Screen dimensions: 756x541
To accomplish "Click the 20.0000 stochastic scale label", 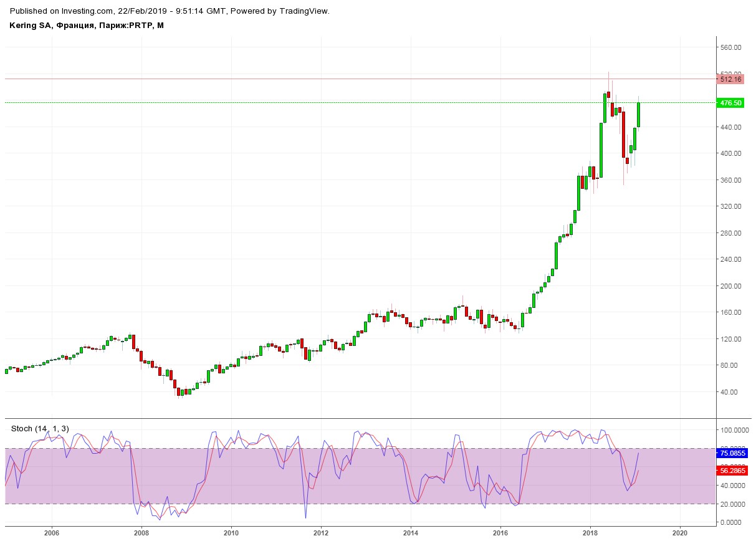I will 732,504.
